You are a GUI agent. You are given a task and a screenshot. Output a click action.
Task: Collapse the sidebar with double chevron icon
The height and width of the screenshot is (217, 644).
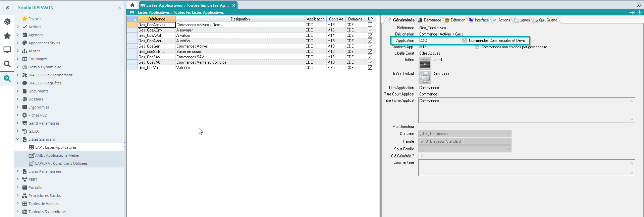pos(7,7)
